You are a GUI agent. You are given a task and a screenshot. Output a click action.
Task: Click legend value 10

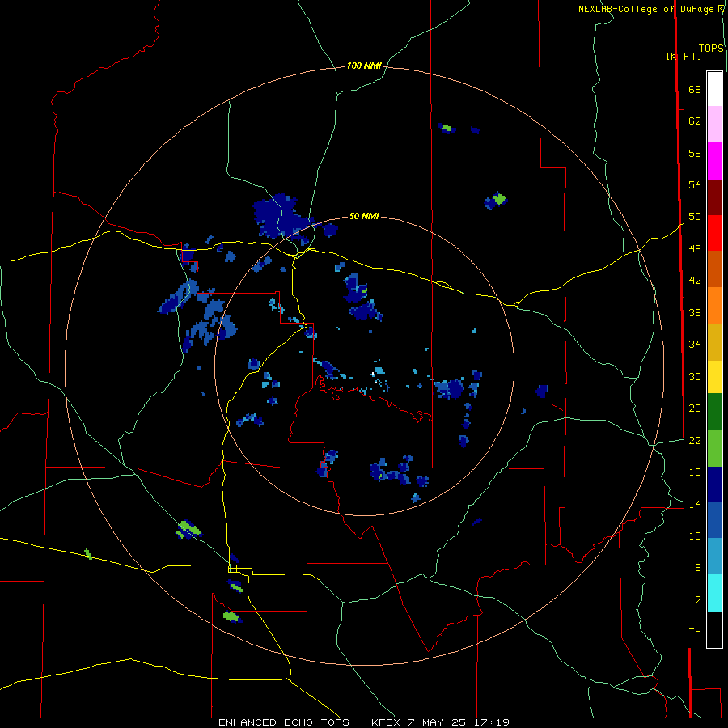click(695, 535)
